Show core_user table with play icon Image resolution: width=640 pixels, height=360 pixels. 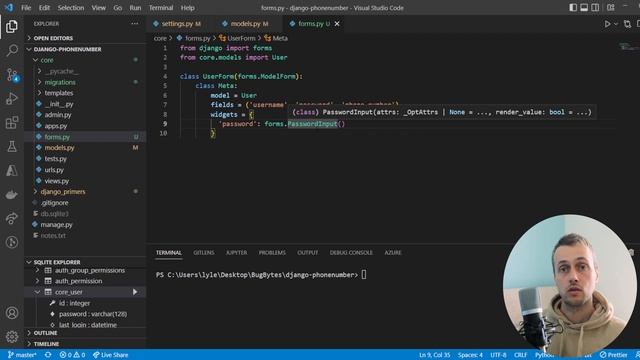pyautogui.click(x=135, y=292)
